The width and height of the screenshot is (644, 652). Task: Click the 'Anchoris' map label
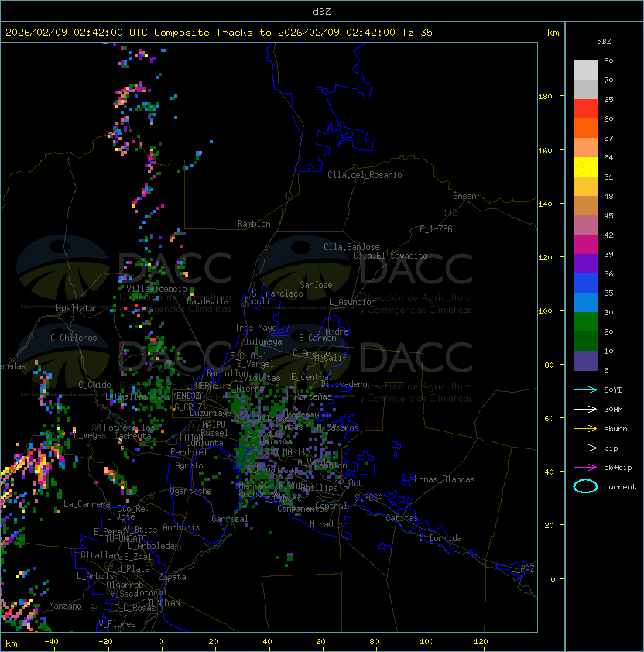[181, 527]
